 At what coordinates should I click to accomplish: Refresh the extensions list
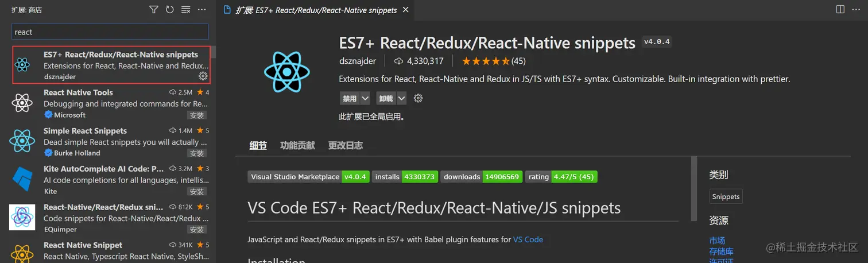(x=169, y=10)
